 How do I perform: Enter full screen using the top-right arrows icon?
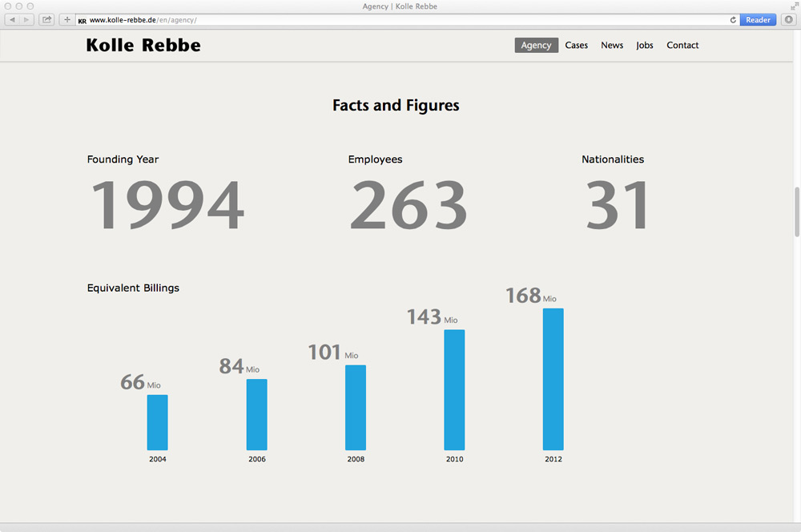[x=794, y=6]
